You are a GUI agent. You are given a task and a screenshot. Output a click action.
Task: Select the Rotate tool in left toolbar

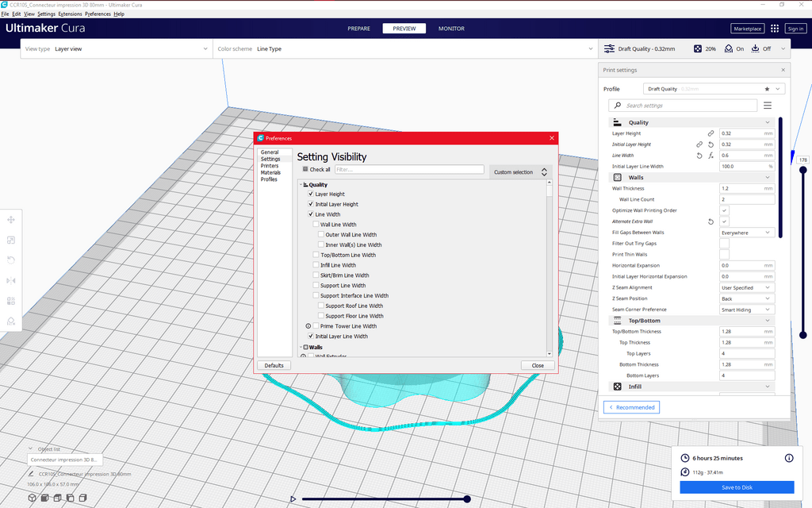point(11,260)
